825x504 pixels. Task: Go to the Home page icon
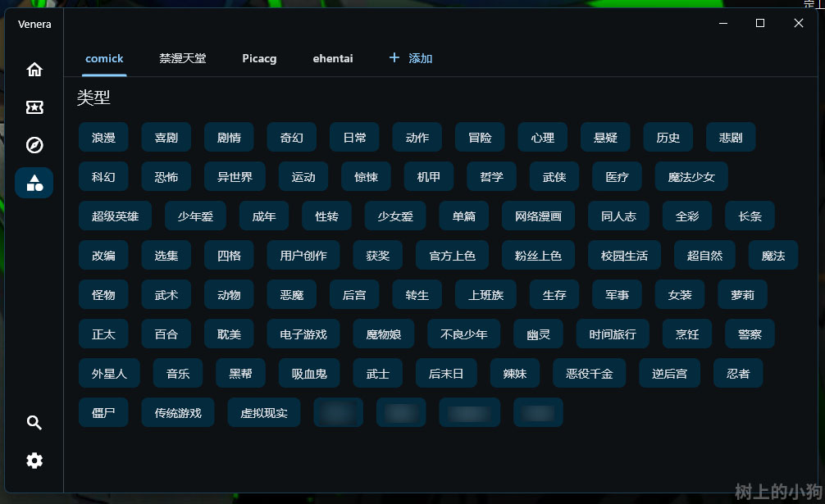(x=34, y=70)
